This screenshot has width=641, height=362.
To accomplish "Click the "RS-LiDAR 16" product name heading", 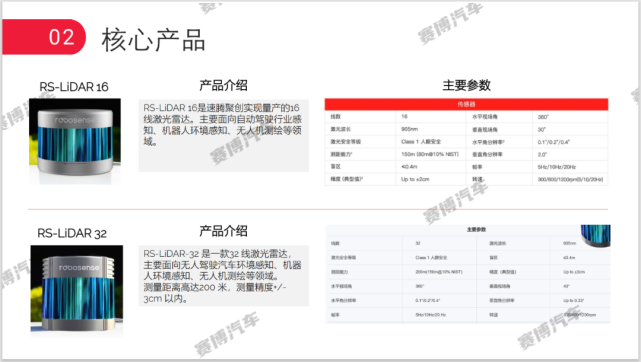I will [x=74, y=87].
